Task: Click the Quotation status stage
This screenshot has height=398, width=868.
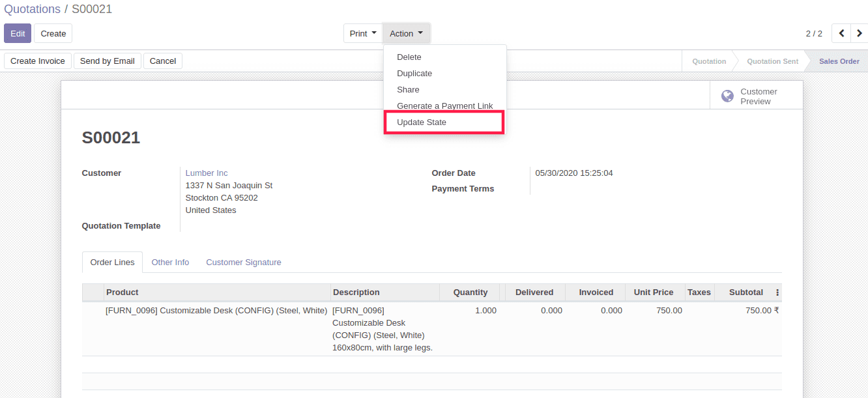Action: [709, 61]
